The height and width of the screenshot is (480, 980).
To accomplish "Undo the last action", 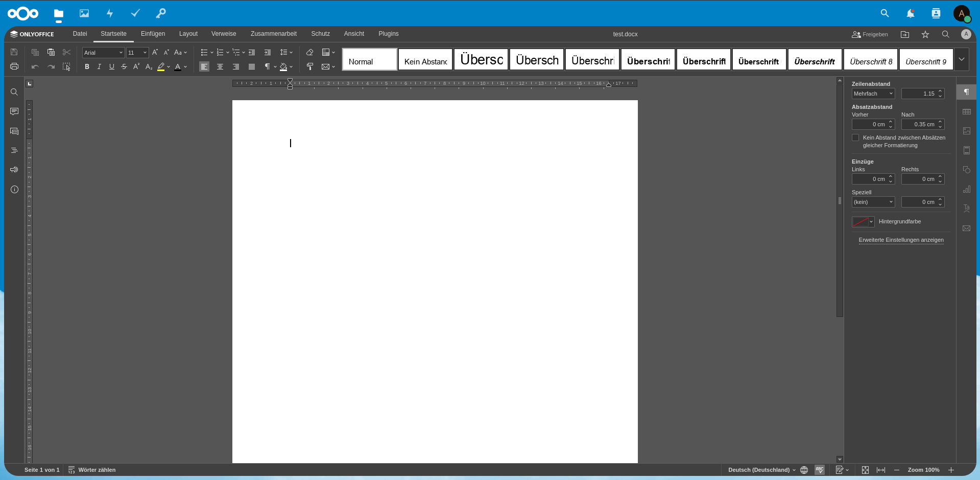I will coord(35,66).
